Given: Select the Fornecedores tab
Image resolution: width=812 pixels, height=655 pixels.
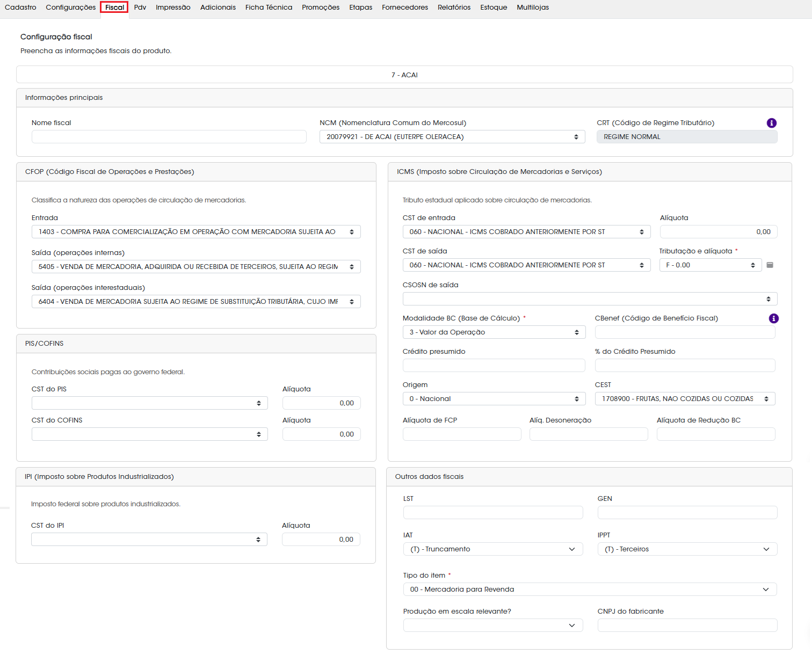Looking at the screenshot, I should (x=405, y=8).
